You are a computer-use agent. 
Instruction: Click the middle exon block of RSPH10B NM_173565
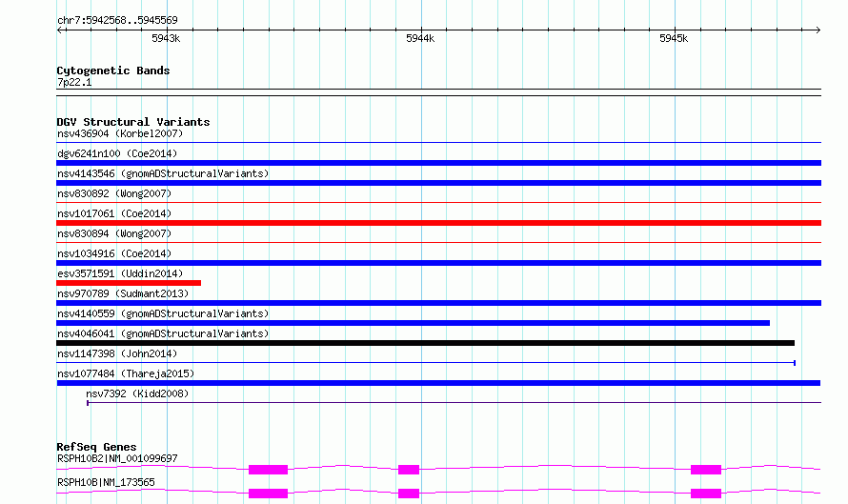pos(409,494)
